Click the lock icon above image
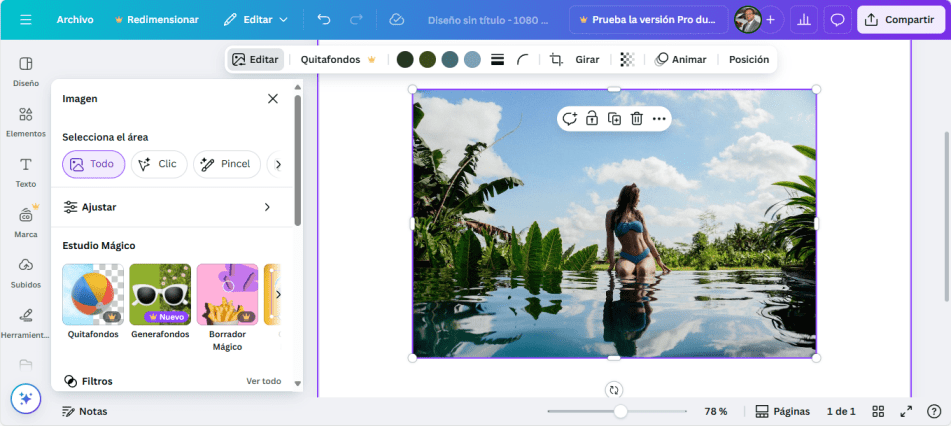This screenshot has height=426, width=951. pyautogui.click(x=592, y=119)
